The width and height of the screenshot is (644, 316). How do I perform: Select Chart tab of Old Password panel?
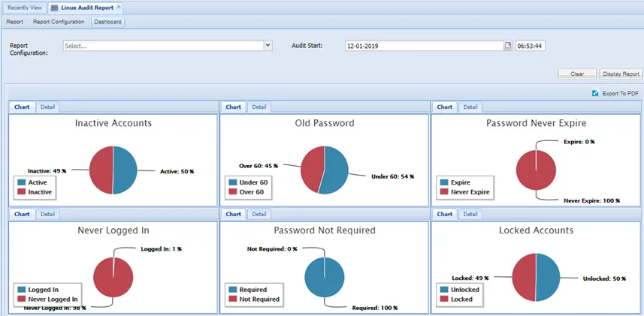click(233, 107)
